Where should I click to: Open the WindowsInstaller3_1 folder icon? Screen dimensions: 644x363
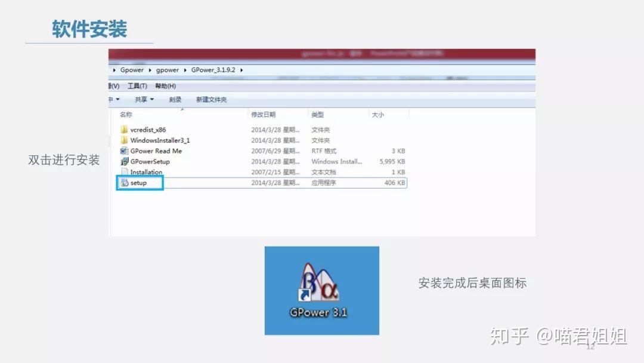click(125, 140)
